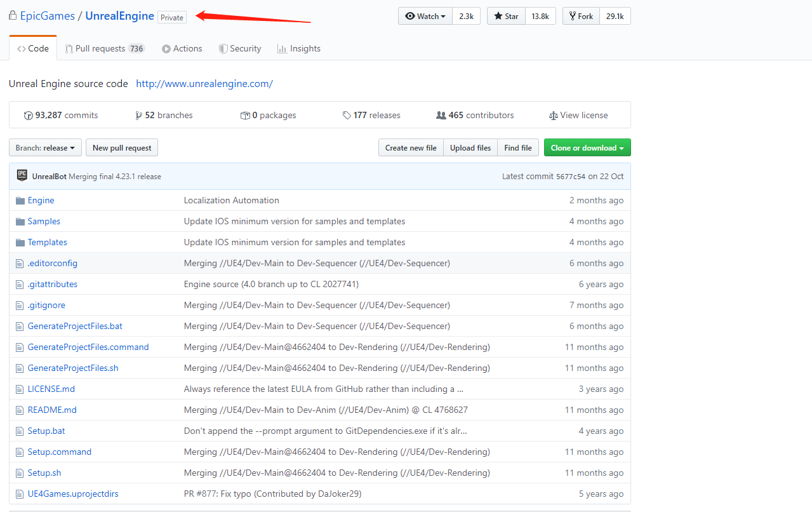Switch to the Code tab
Screen dimensions: 812x512
[33, 48]
